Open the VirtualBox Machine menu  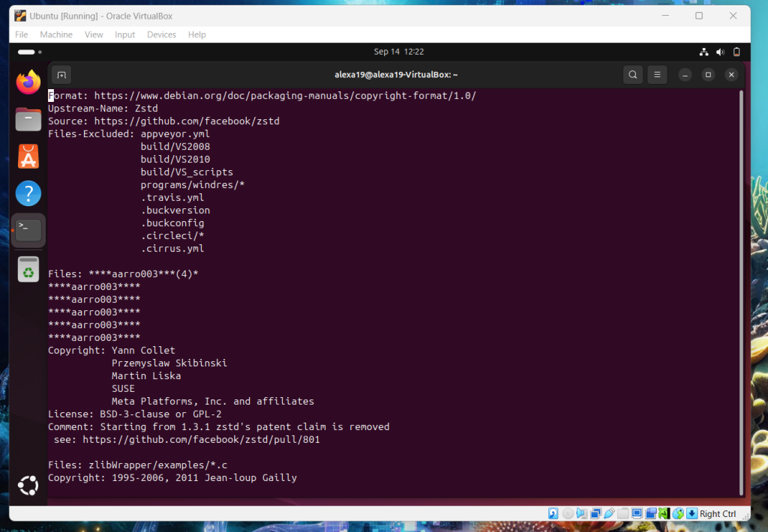pos(56,34)
